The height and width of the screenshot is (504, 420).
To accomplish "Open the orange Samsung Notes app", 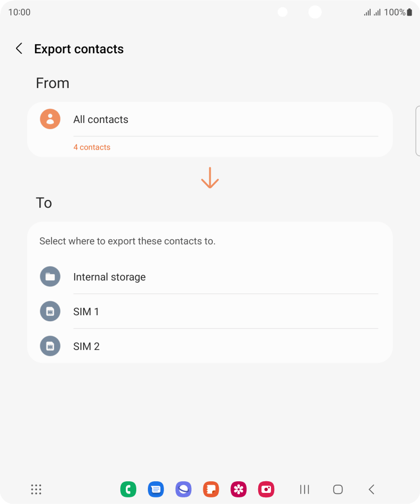I will click(211, 489).
